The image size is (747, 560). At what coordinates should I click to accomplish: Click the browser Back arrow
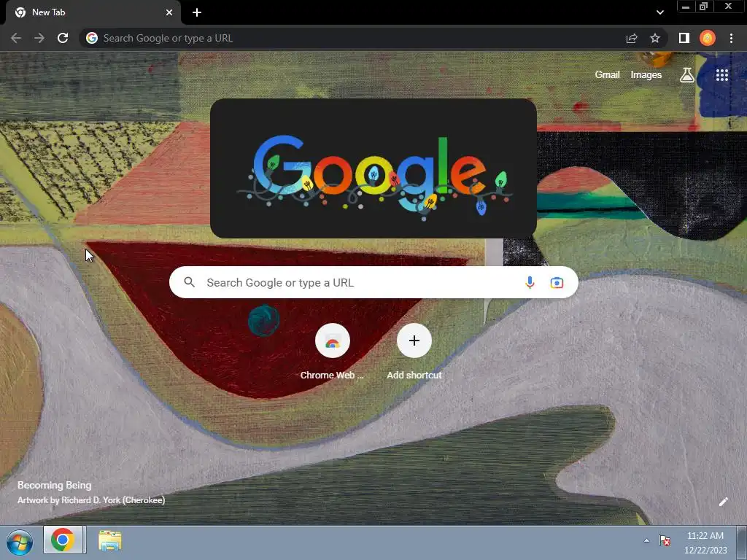pos(16,38)
